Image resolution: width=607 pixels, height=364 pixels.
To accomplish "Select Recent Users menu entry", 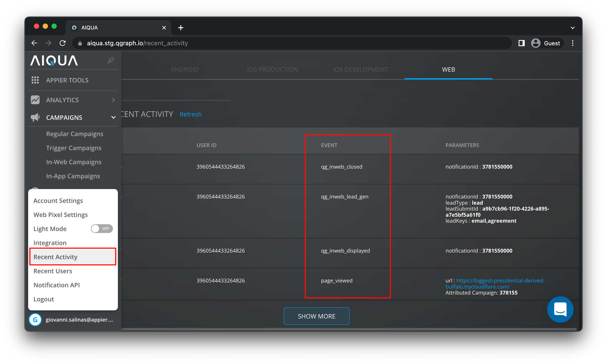I will (x=53, y=271).
